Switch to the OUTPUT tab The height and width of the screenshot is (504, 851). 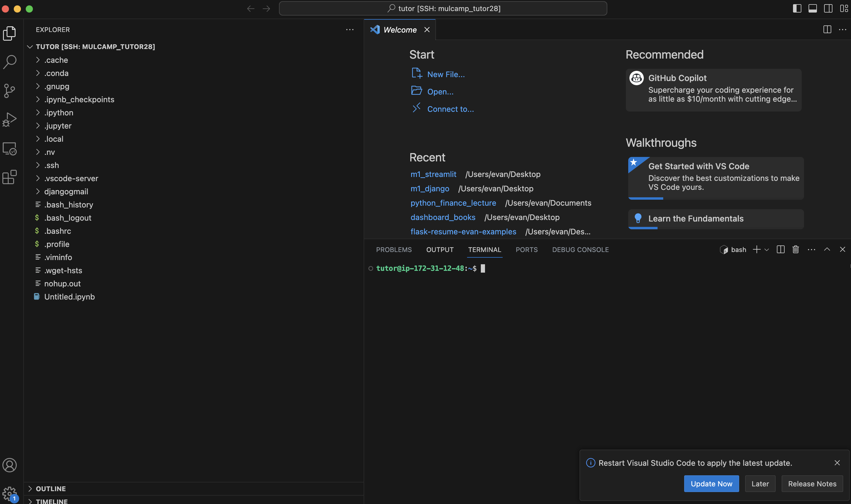click(x=440, y=250)
